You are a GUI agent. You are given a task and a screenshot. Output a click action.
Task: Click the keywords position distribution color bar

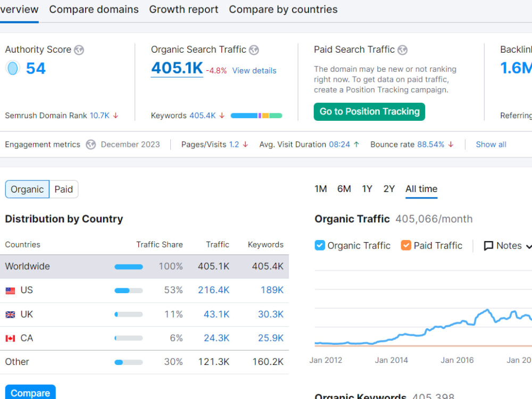(256, 115)
